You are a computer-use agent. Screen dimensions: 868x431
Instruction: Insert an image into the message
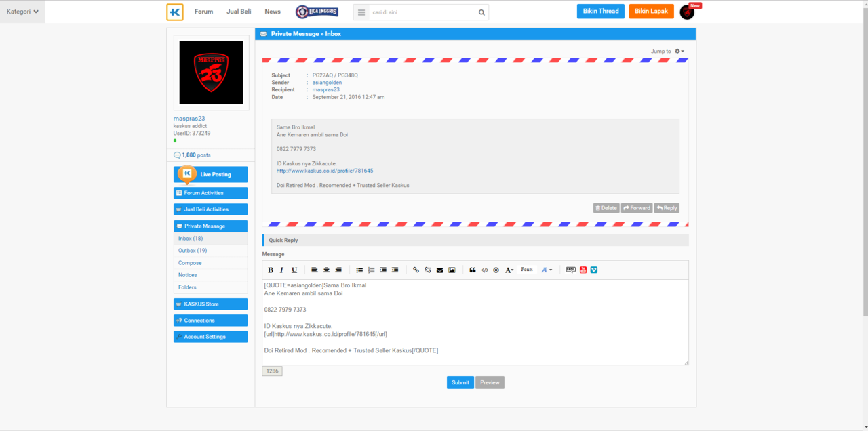pos(452,270)
